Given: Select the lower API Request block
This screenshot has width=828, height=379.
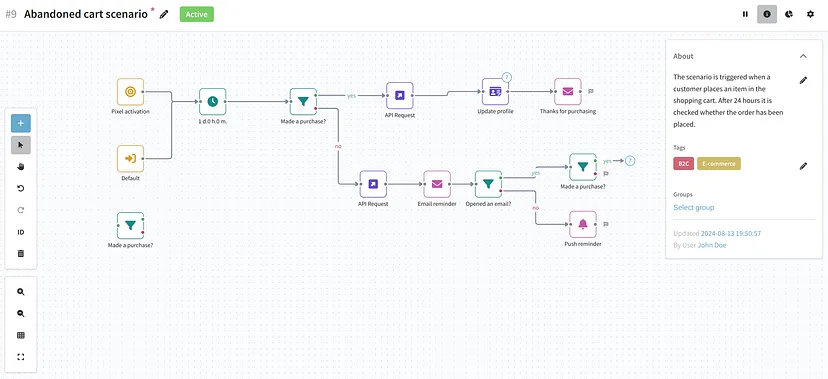Looking at the screenshot, I should (373, 184).
